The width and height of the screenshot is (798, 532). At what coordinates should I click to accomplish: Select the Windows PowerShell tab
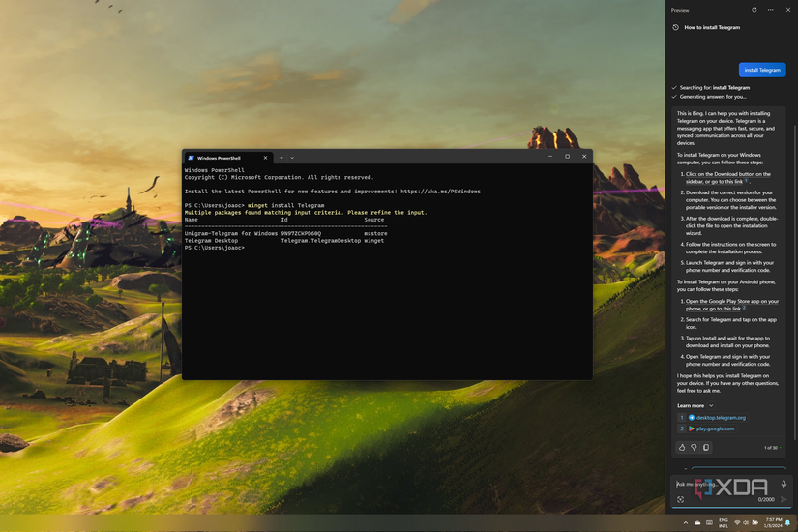point(227,158)
